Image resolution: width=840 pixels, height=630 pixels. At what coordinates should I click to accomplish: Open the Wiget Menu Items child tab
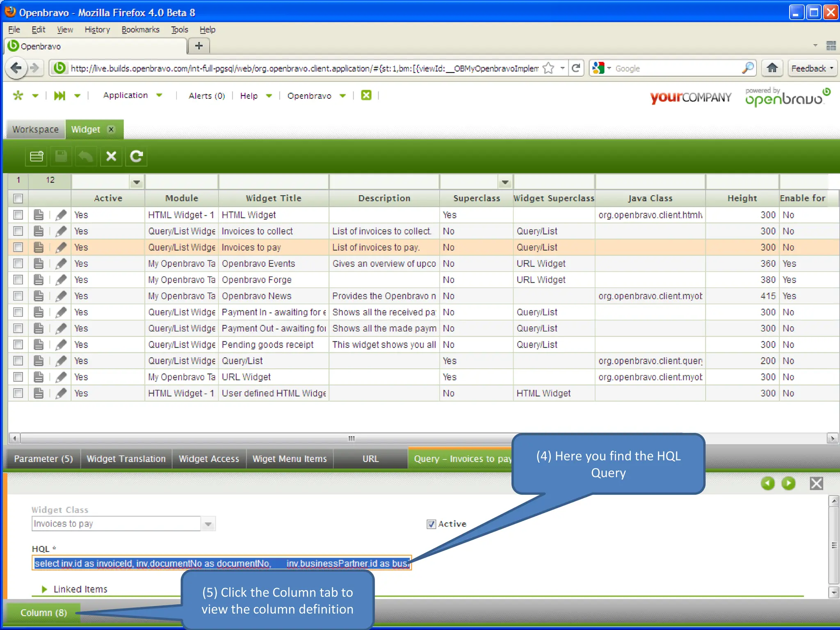[x=290, y=459]
